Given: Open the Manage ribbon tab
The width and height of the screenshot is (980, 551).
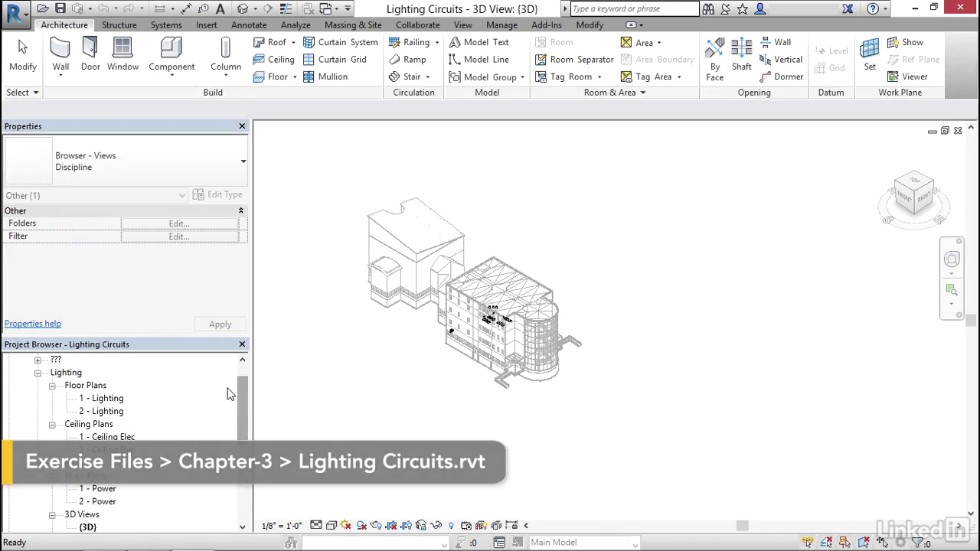Looking at the screenshot, I should point(501,24).
